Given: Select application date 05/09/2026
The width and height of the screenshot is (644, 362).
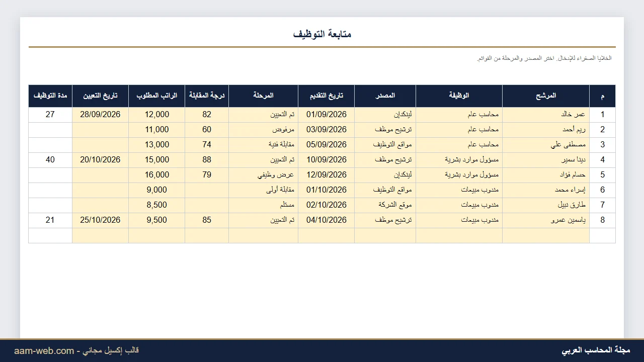Looking at the screenshot, I should [327, 145].
